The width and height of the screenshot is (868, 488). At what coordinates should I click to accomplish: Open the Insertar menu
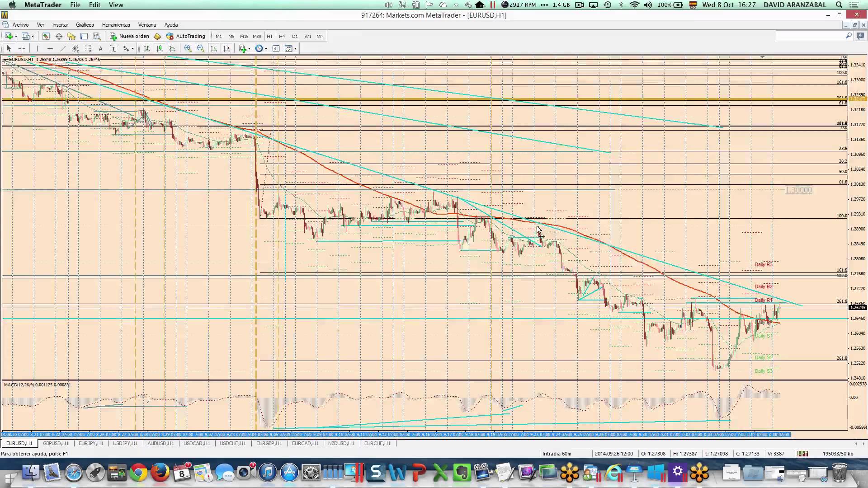tap(60, 25)
